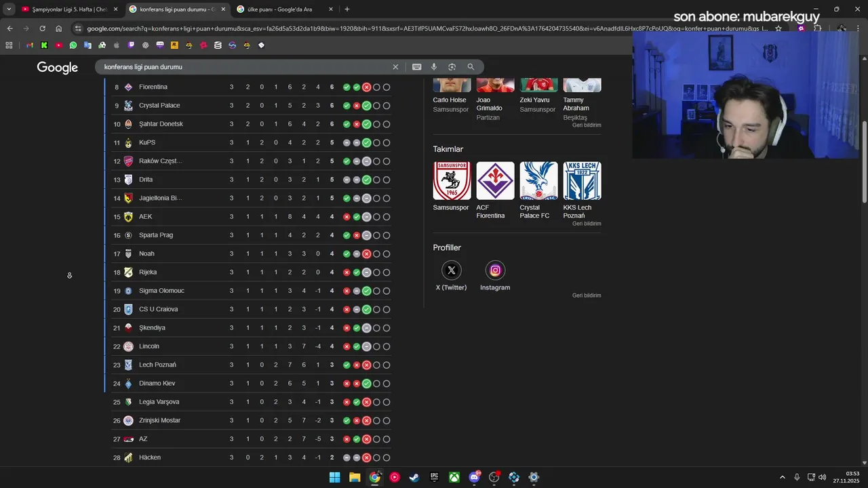This screenshot has width=868, height=488.
Task: Open a new browser tab
Action: [347, 9]
